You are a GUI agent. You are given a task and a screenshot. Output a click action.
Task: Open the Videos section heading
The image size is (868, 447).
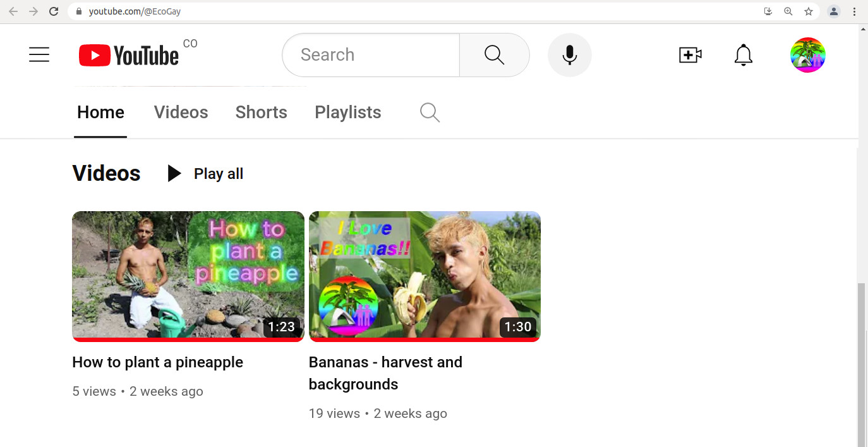(107, 173)
